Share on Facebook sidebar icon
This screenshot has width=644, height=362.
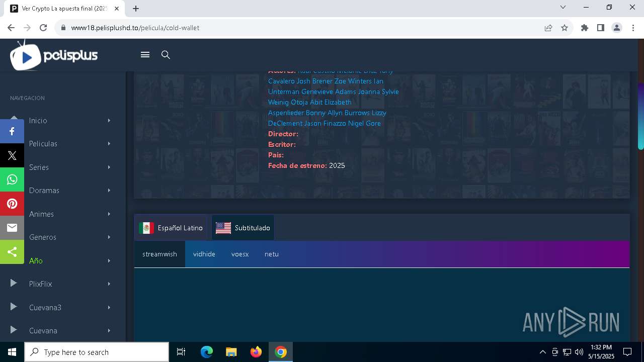(12, 131)
